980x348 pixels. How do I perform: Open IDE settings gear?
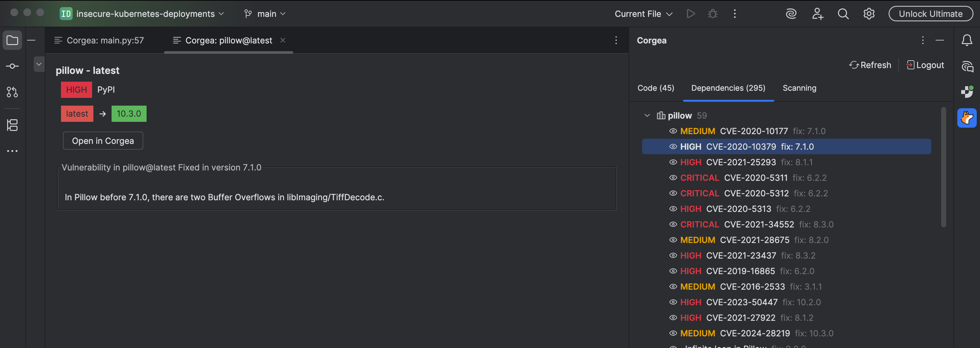[x=869, y=14]
